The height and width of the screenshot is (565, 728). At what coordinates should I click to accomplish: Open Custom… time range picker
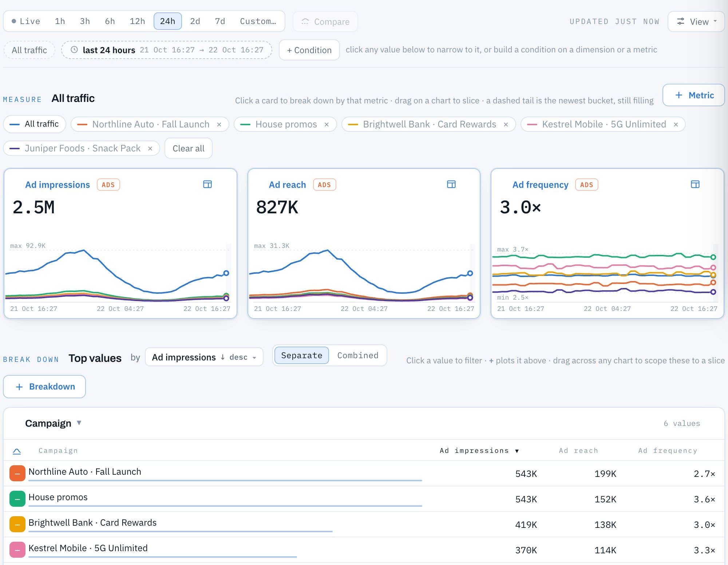(x=258, y=21)
